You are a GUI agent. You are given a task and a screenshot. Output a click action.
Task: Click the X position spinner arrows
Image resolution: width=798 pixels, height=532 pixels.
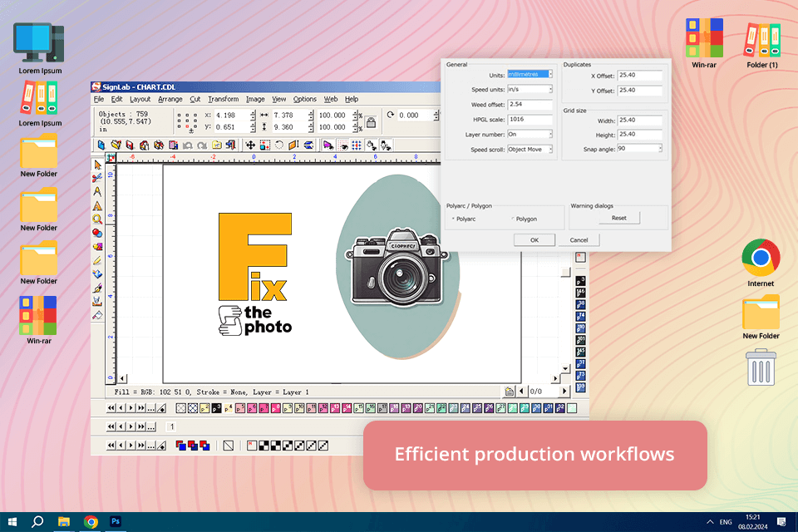[253, 116]
